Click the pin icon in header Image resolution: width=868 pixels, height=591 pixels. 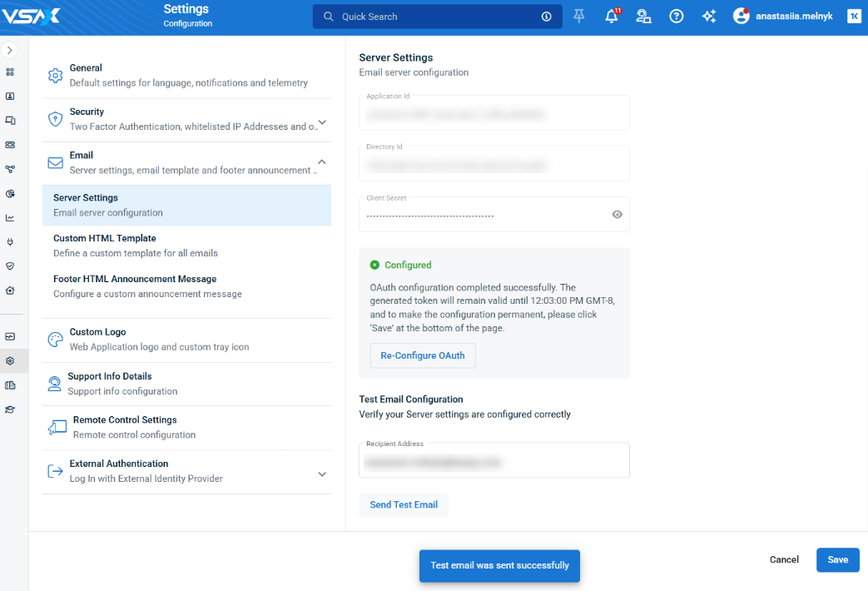[x=579, y=17]
